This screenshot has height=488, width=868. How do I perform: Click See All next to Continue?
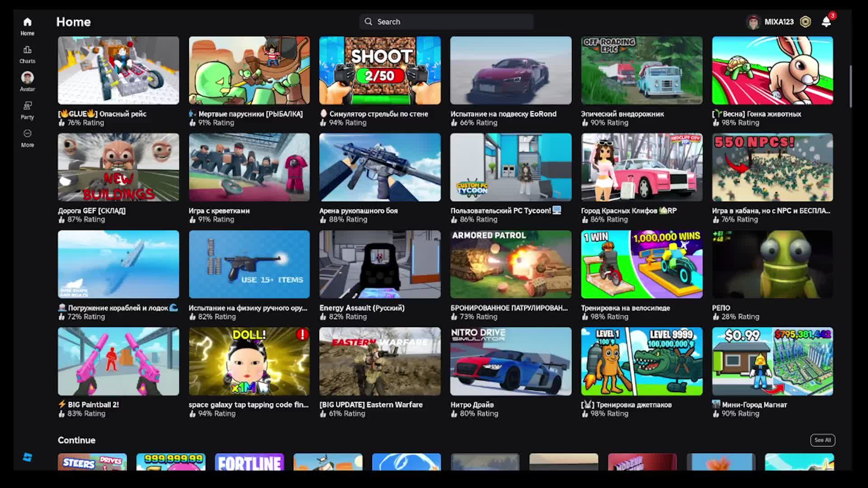[822, 440]
